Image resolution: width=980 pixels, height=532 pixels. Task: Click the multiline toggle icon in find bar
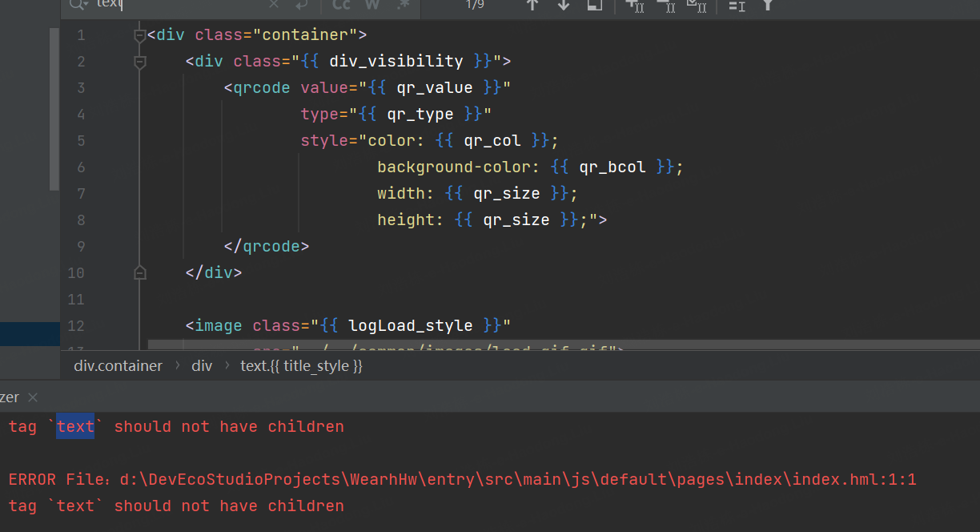[301, 5]
